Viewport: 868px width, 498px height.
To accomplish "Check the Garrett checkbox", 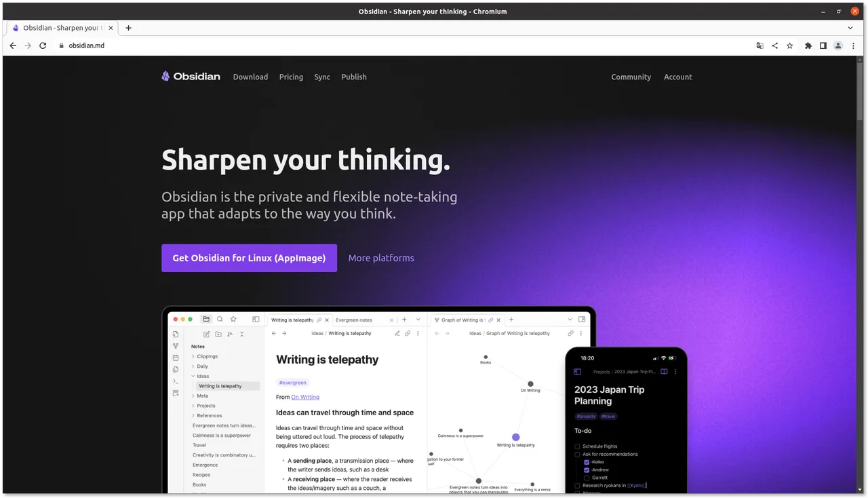I will pyautogui.click(x=587, y=478).
